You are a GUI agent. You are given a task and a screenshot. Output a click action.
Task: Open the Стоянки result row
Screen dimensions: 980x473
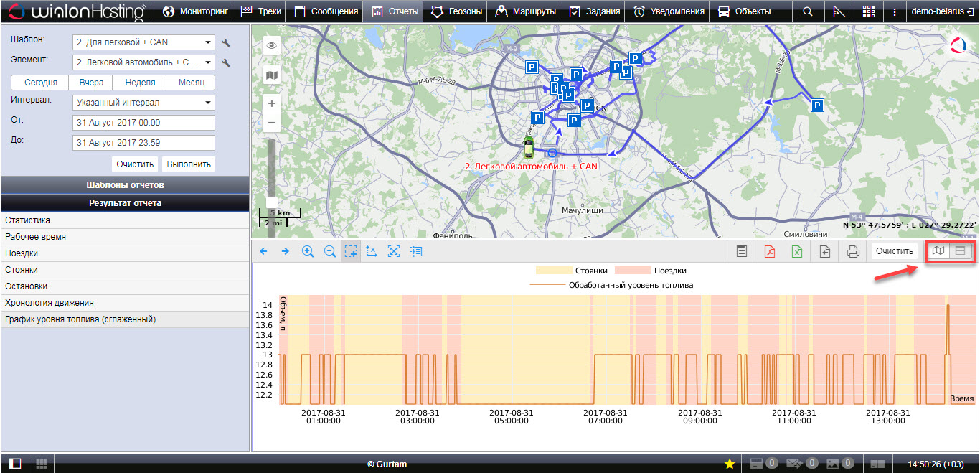(125, 270)
